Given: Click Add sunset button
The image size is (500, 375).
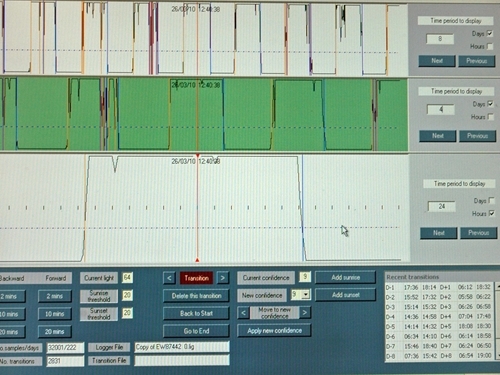Looking at the screenshot, I should [345, 295].
